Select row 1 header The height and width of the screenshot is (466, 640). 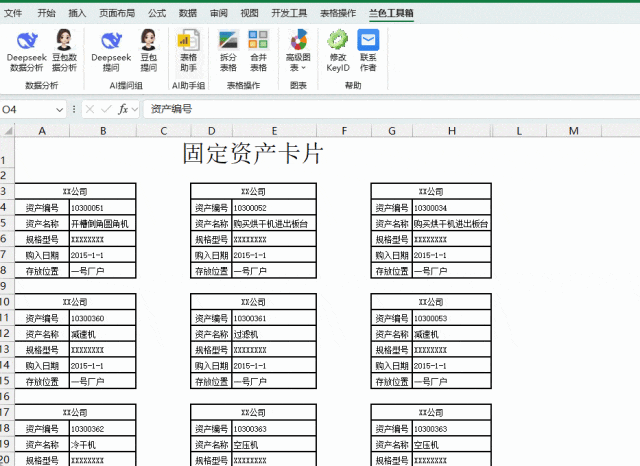7,153
